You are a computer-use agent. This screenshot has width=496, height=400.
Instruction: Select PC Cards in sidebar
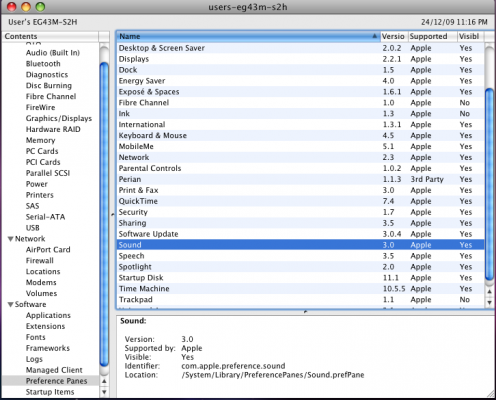42,151
